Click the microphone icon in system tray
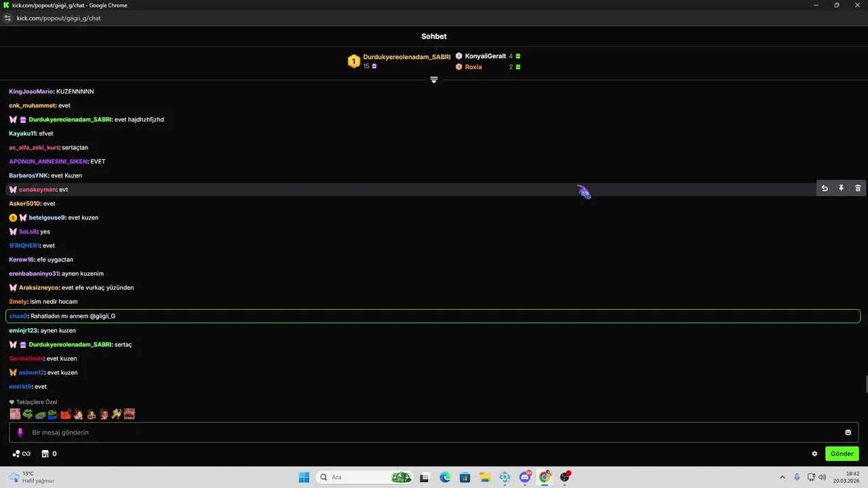 tap(797, 477)
